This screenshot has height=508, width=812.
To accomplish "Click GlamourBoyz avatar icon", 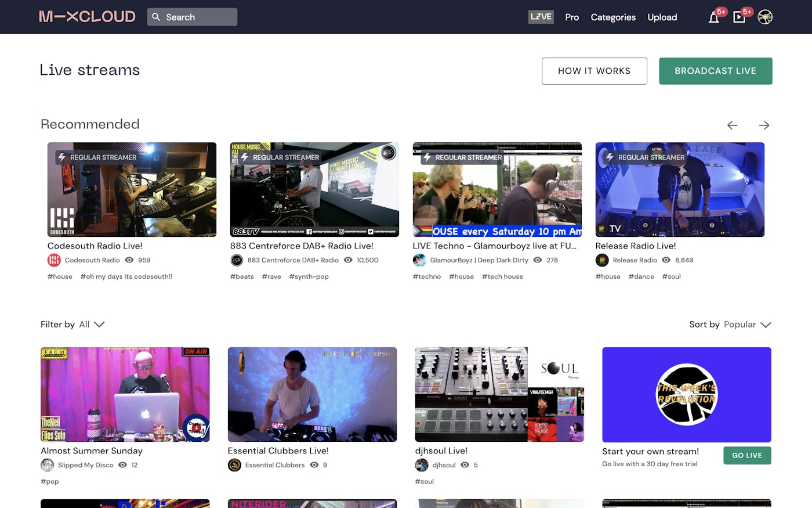I will coord(419,260).
